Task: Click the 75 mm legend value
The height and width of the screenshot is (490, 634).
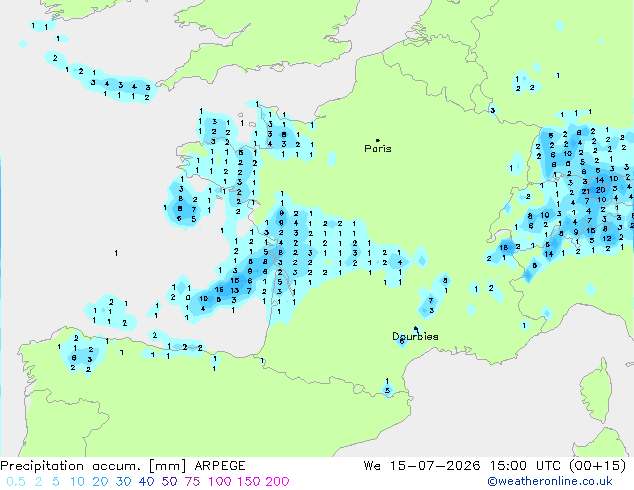Action: coord(192,482)
